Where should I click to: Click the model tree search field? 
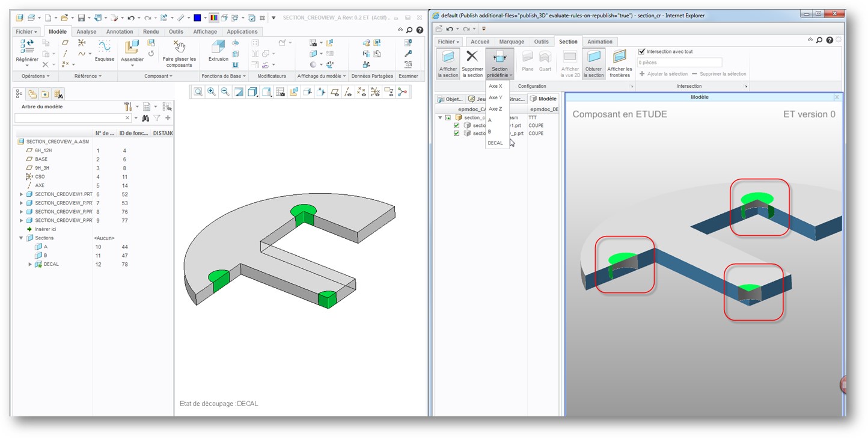(x=72, y=119)
